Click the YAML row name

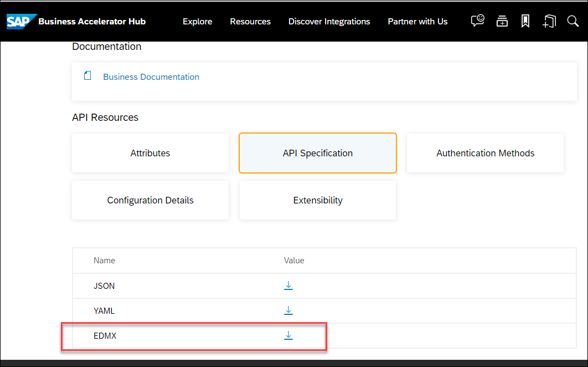point(104,310)
